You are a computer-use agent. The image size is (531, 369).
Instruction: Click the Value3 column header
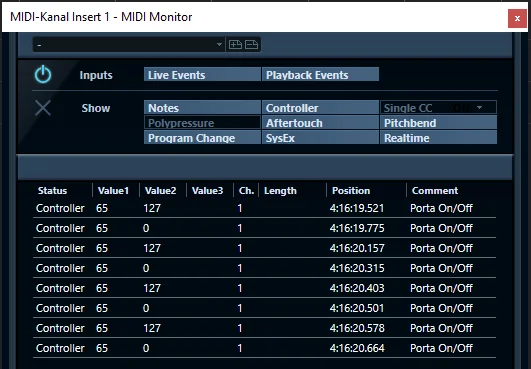[208, 191]
